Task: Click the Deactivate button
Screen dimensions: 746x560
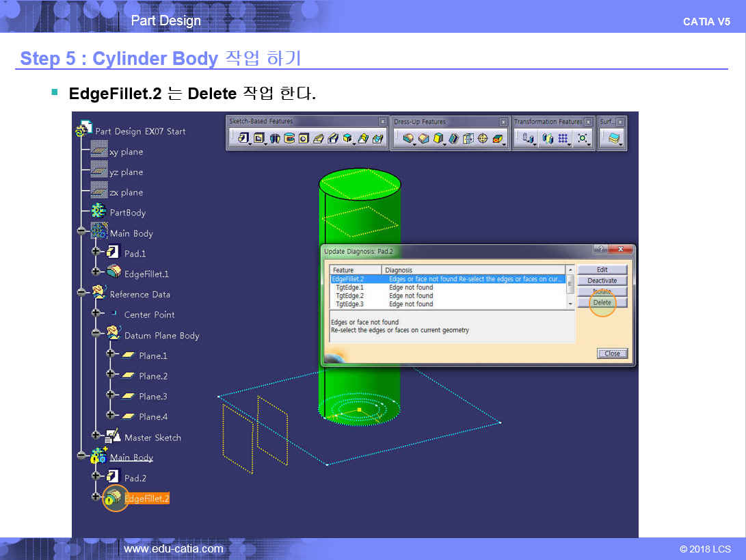Action: [x=602, y=281]
